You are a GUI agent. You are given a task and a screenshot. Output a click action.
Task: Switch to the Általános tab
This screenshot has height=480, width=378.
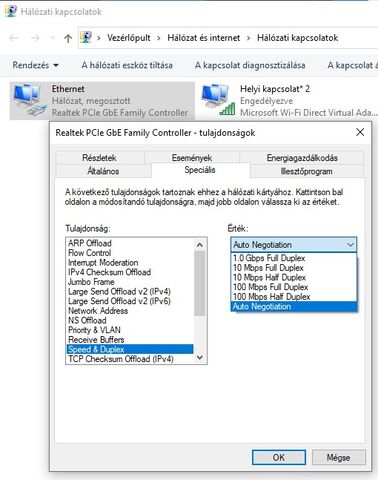coord(103,171)
